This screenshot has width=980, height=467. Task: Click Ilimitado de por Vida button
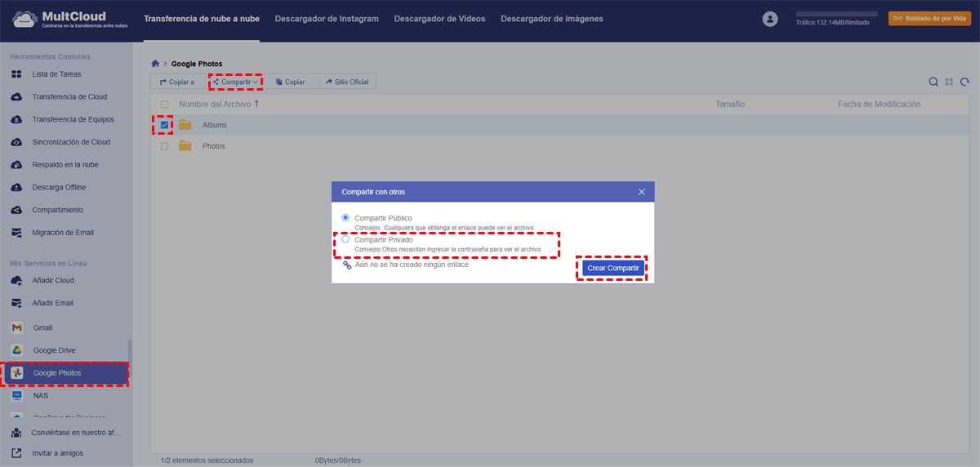pyautogui.click(x=929, y=18)
